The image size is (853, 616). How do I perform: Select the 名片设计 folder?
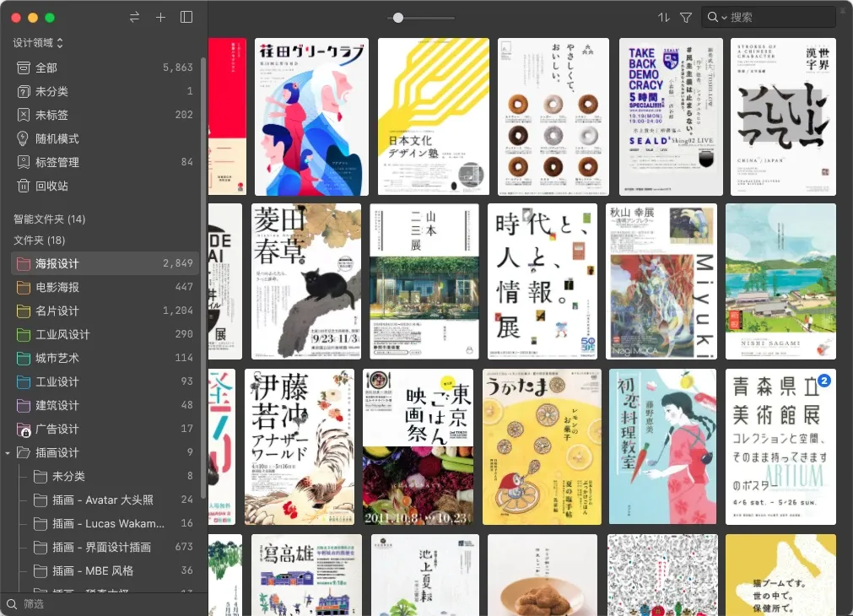105,311
